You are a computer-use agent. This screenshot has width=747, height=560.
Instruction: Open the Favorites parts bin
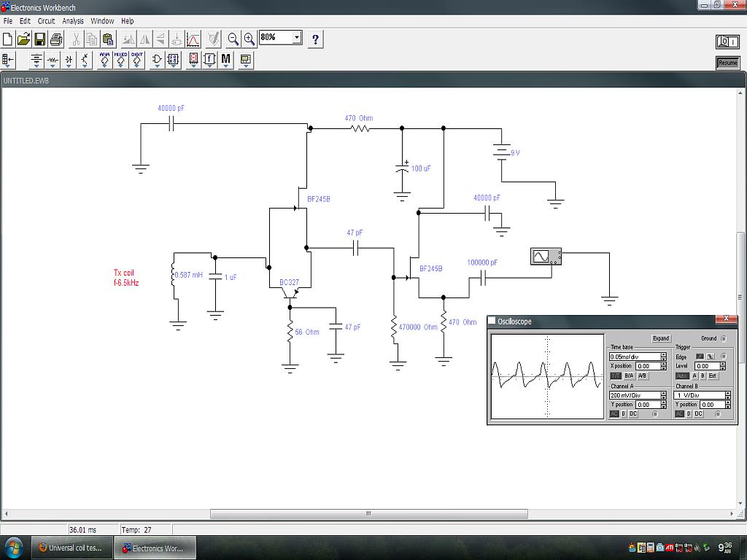pos(9,60)
